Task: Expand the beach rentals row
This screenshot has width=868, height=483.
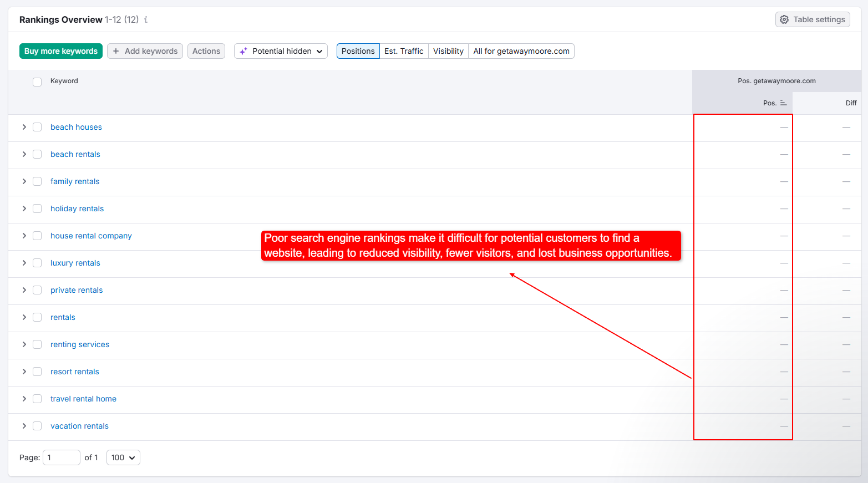Action: tap(24, 154)
